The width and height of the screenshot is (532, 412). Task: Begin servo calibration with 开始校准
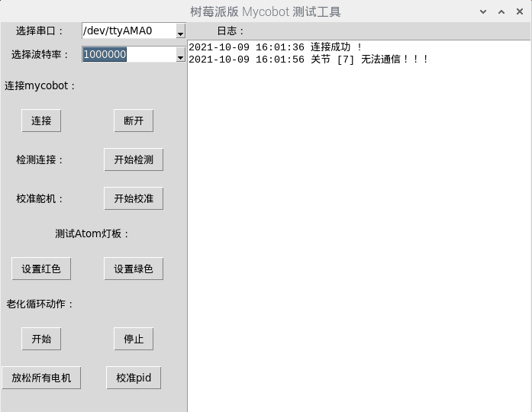134,198
